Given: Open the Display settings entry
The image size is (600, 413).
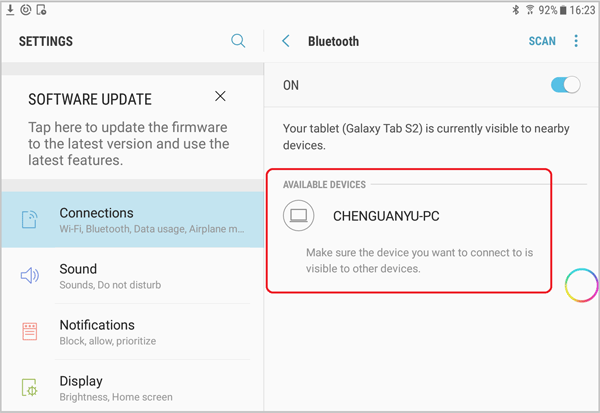Looking at the screenshot, I should 132,387.
